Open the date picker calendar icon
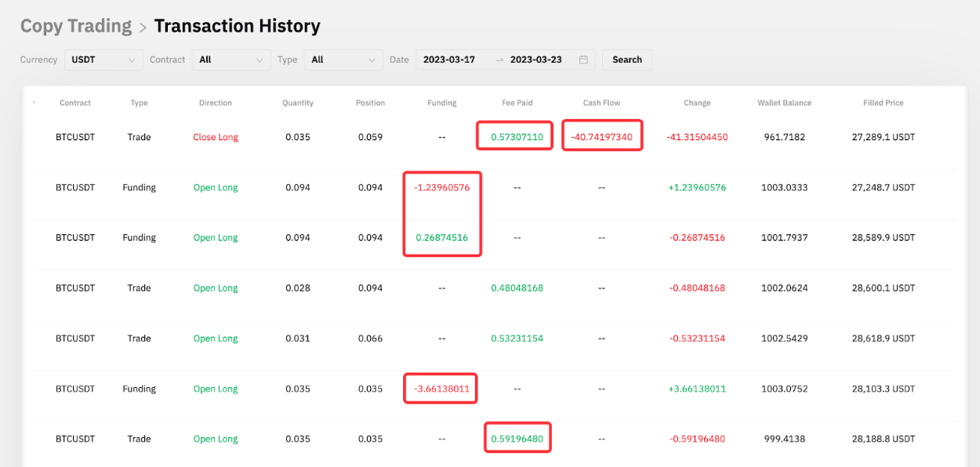 point(583,60)
